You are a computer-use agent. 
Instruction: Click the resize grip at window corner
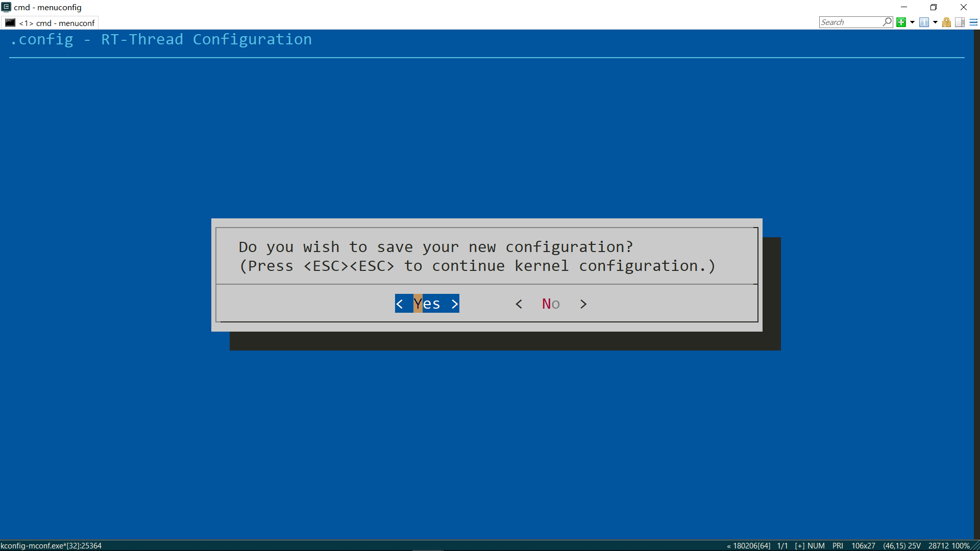tap(975, 546)
